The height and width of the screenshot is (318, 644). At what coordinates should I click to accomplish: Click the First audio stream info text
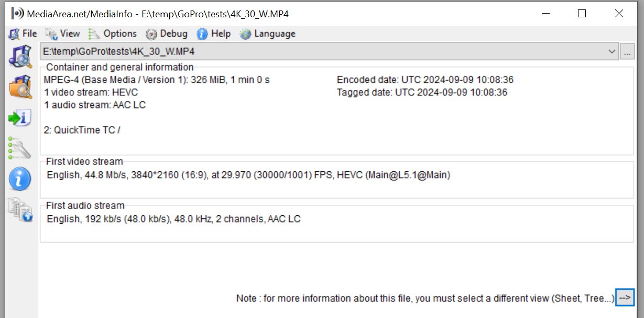[x=173, y=219]
